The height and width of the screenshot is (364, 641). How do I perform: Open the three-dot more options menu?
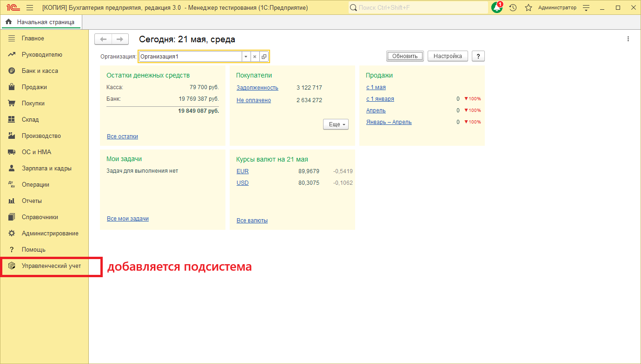628,39
